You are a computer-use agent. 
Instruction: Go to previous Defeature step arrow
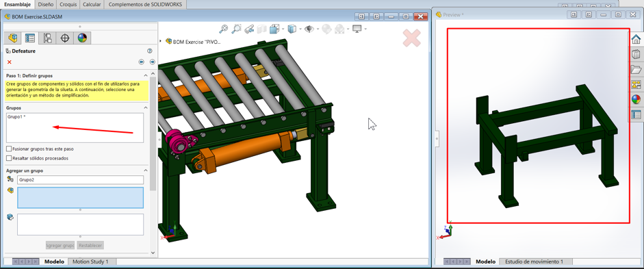tap(141, 62)
